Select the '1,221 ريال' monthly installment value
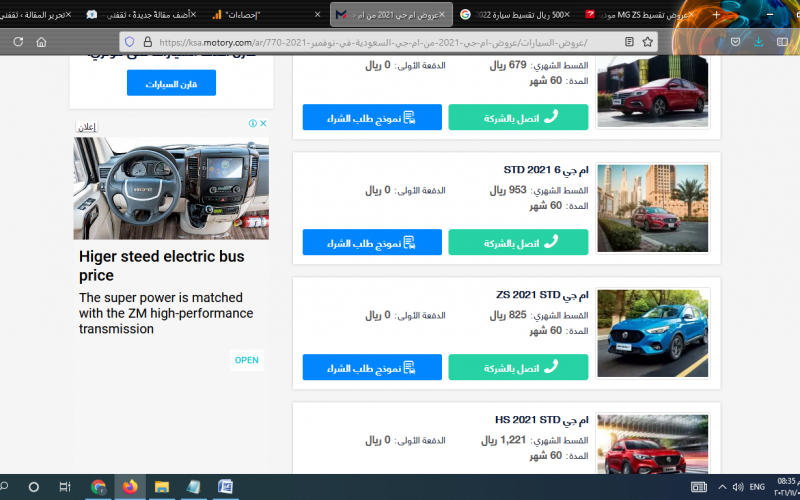Image resolution: width=800 pixels, height=500 pixels. [x=504, y=440]
